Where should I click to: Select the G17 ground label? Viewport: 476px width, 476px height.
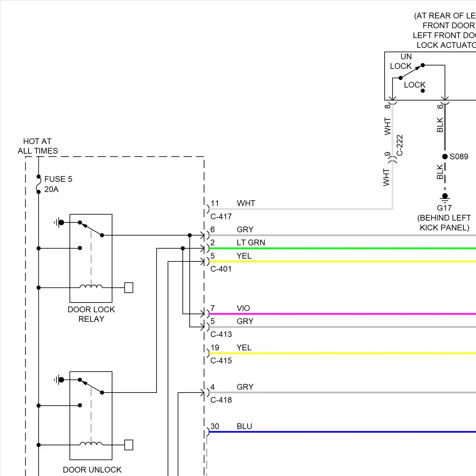[x=444, y=208]
